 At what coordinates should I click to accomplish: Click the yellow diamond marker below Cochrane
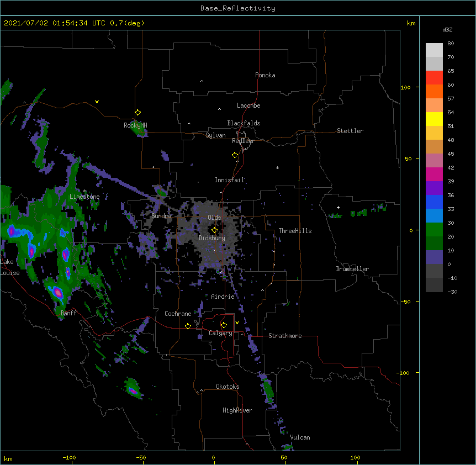click(x=188, y=326)
